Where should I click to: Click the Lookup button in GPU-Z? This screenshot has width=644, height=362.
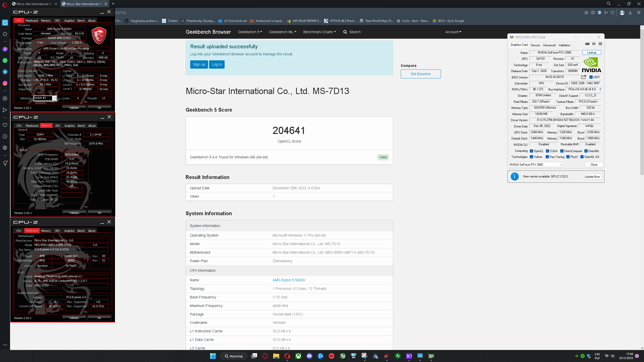[x=592, y=53]
